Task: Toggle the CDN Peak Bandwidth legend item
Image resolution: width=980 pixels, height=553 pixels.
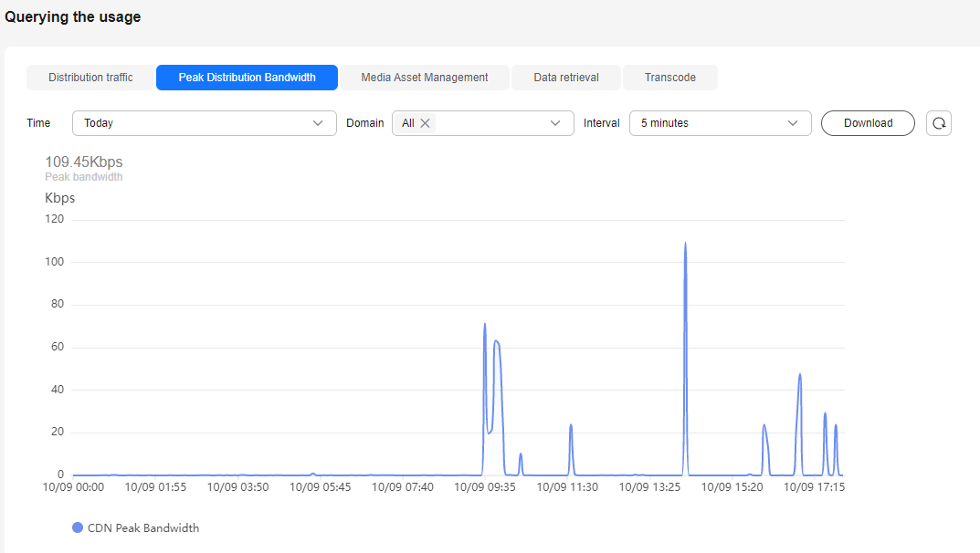Action: (x=135, y=528)
